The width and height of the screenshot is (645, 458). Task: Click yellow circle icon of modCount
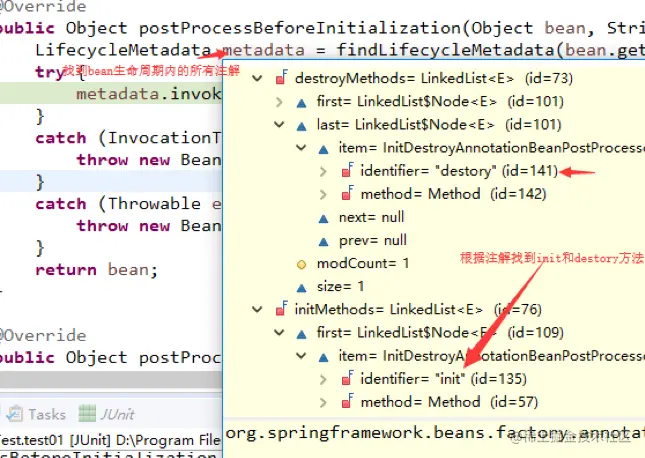pos(302,265)
